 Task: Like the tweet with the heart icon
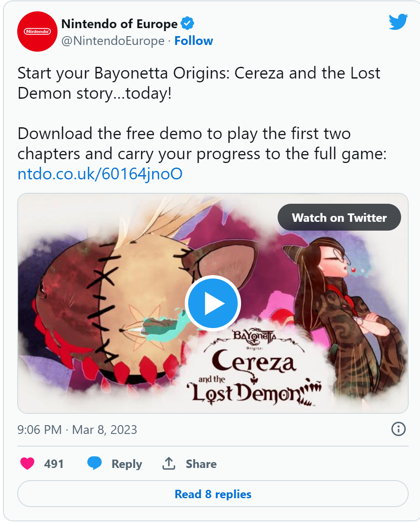click(28, 463)
